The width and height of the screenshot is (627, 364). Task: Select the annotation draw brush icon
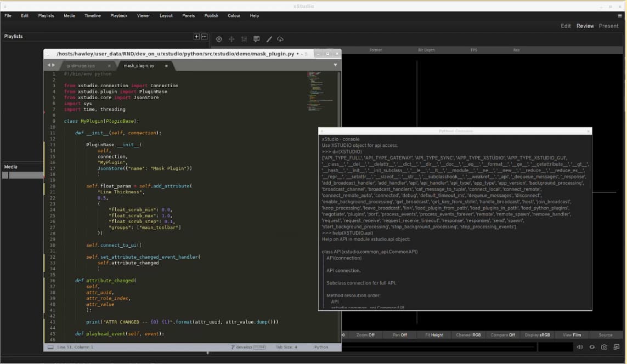pyautogui.click(x=269, y=39)
